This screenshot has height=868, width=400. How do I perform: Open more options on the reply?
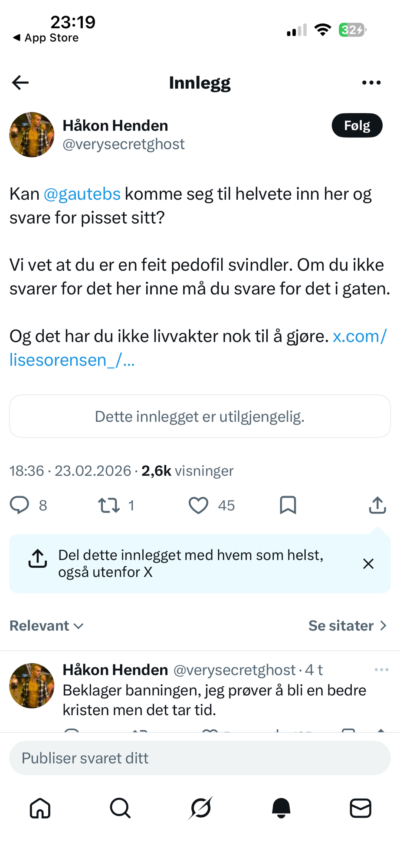tap(381, 670)
